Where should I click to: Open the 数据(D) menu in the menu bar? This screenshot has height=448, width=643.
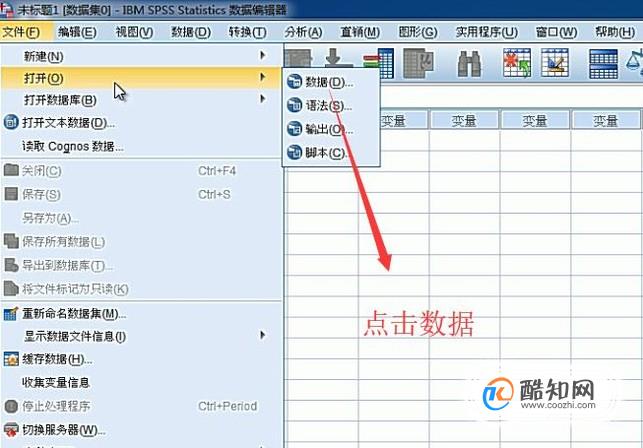(191, 32)
